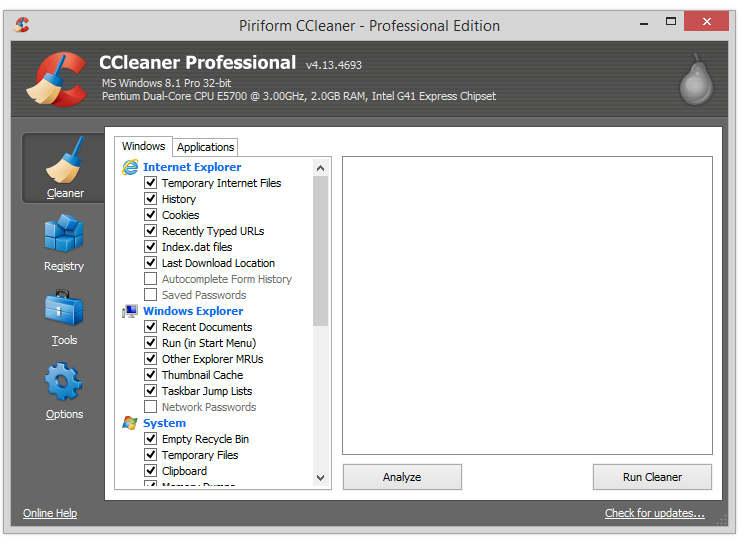Toggle Last Download Location checkbox
Image resolution: width=741 pixels, height=542 pixels.
coord(151,263)
